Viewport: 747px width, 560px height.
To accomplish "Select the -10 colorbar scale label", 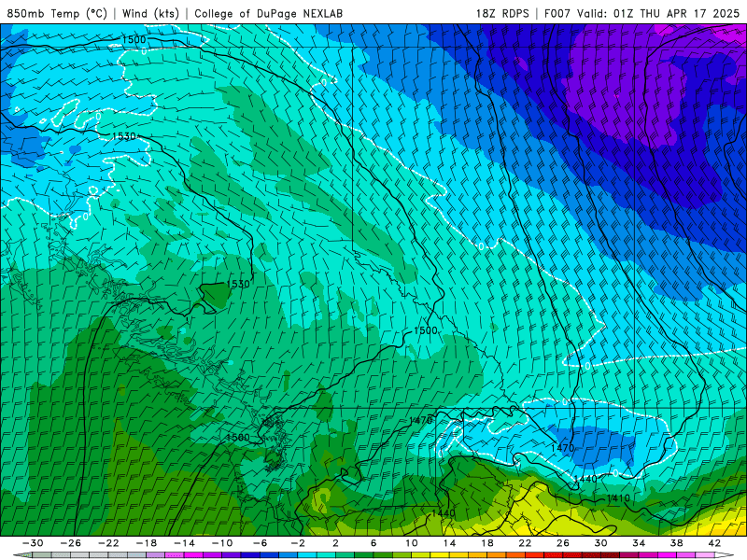I will point(222,543).
